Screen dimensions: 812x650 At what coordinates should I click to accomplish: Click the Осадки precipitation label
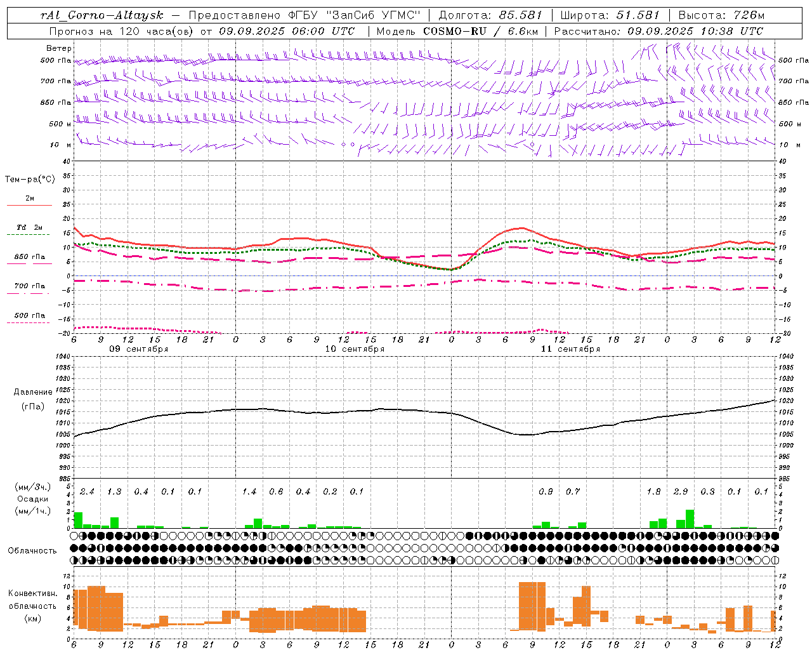[x=32, y=500]
